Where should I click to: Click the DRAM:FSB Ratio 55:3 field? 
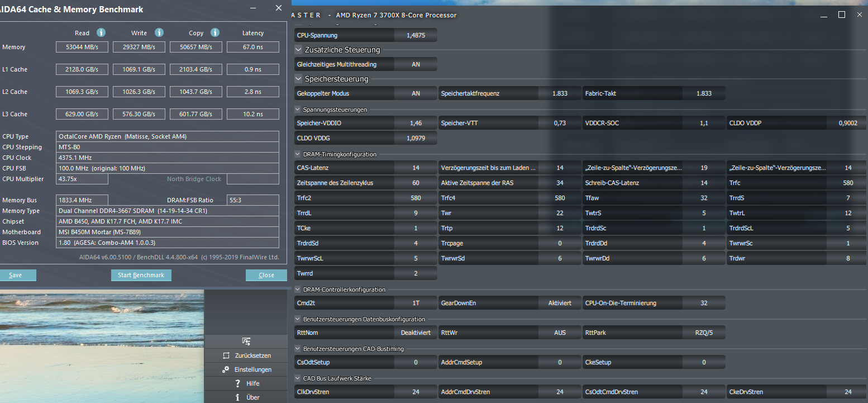click(253, 200)
